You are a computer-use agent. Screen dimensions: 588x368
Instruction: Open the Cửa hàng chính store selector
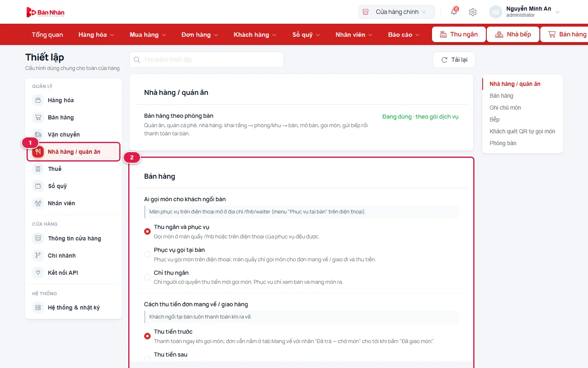396,12
